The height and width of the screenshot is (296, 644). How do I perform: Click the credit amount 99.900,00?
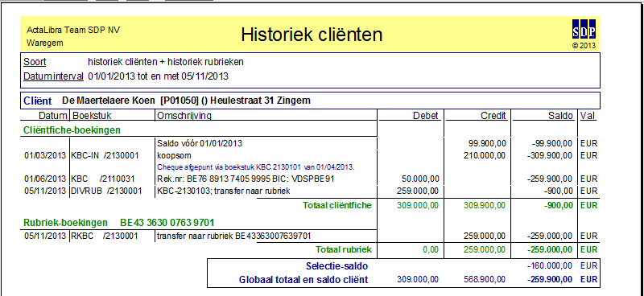487,144
